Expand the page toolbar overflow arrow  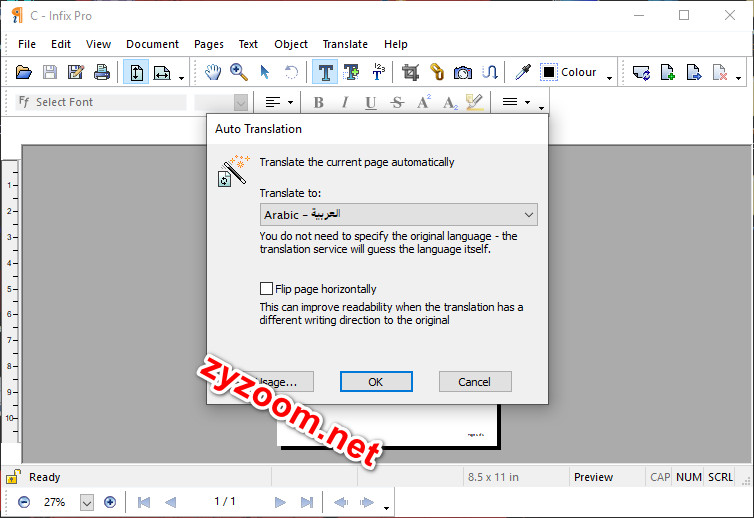point(739,78)
